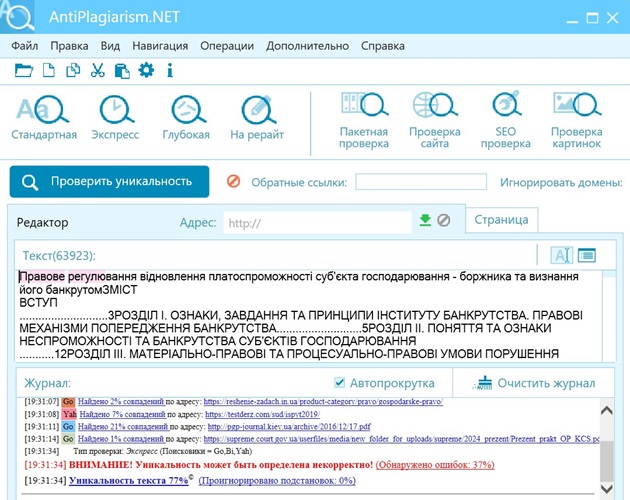This screenshot has height=500, width=630.
Task: Open Пакетная проверка
Action: point(364,120)
